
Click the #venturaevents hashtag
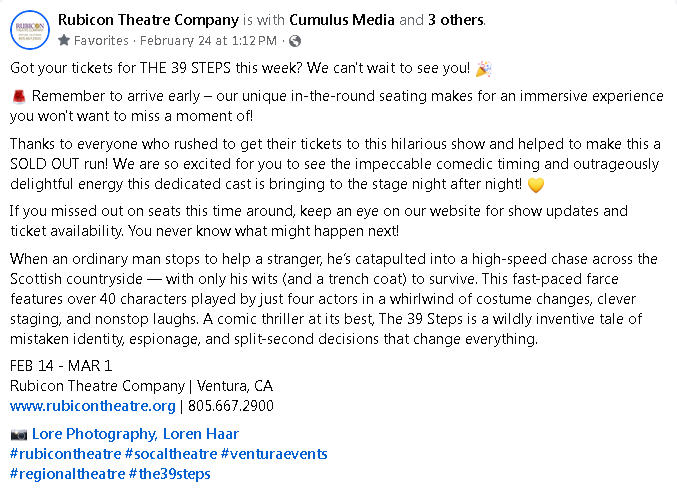pos(273,454)
